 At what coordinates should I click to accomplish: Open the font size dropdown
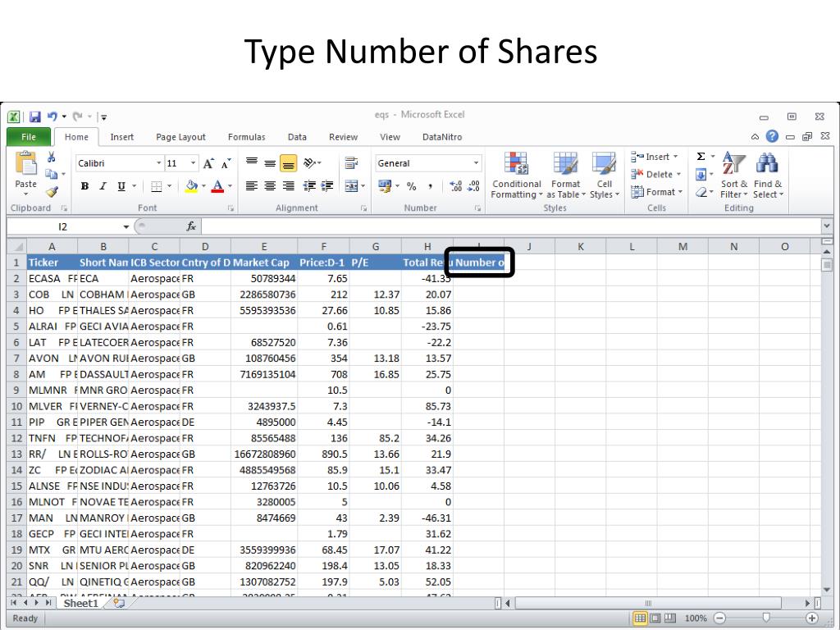(194, 163)
